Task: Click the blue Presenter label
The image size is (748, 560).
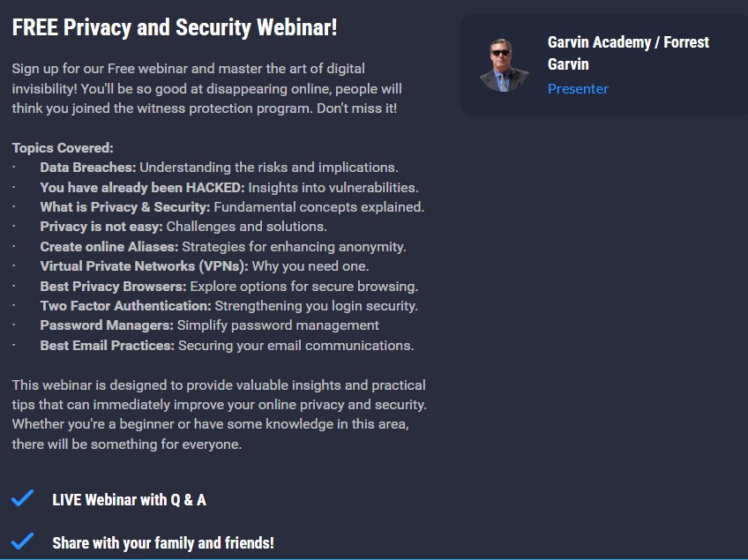Action: (x=578, y=88)
